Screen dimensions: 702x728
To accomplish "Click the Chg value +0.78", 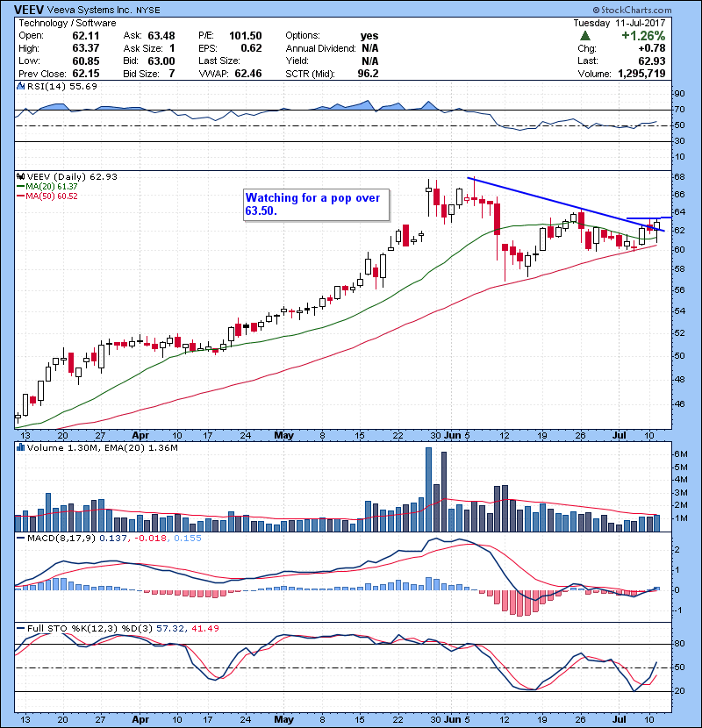I will [652, 48].
